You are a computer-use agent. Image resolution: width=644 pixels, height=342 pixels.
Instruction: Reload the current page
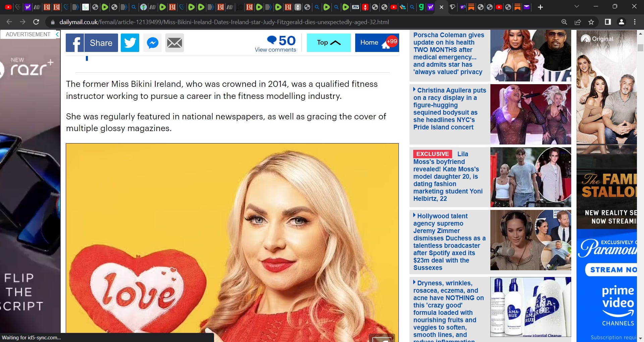tap(36, 22)
